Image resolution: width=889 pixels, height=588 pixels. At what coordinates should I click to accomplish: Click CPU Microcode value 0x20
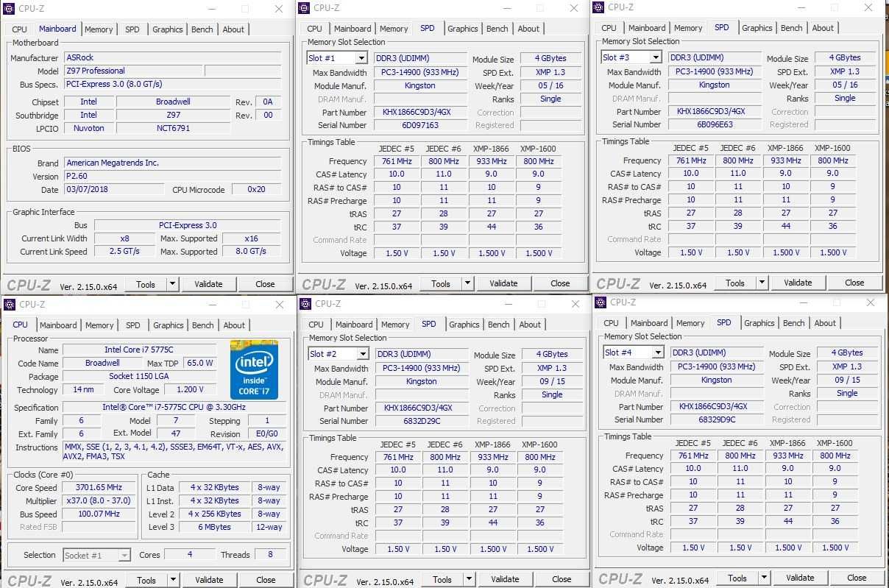pyautogui.click(x=256, y=189)
